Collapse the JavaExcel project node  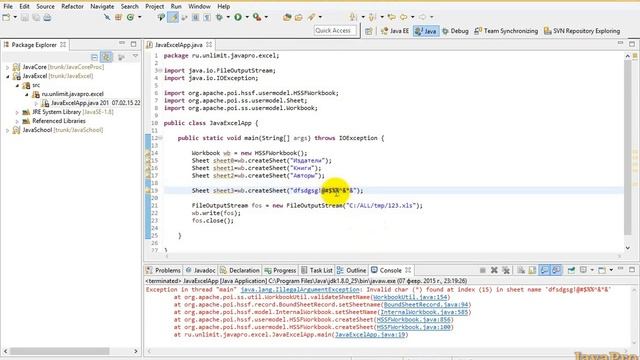pos(7,76)
